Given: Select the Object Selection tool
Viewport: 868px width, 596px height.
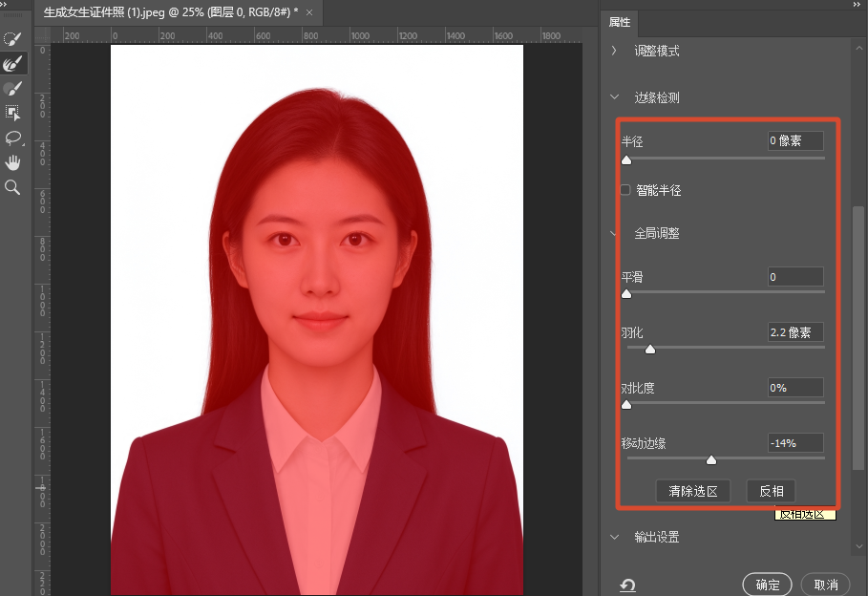Looking at the screenshot, I should click(x=12, y=113).
